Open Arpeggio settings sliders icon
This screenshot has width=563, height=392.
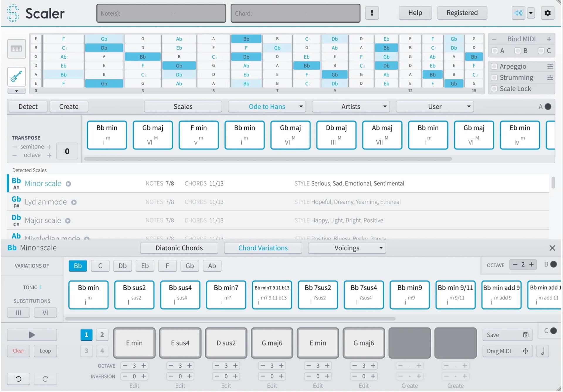click(550, 67)
